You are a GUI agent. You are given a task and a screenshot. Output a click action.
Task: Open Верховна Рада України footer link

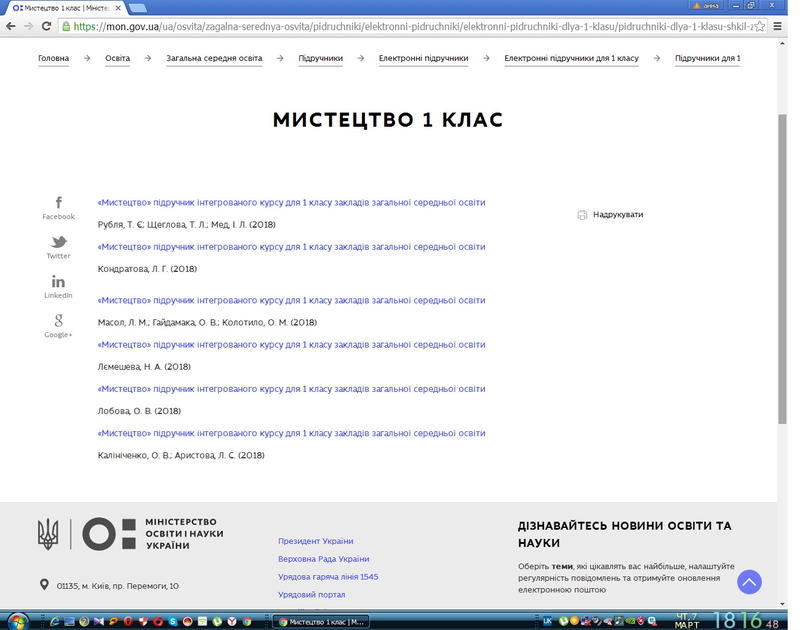323,559
